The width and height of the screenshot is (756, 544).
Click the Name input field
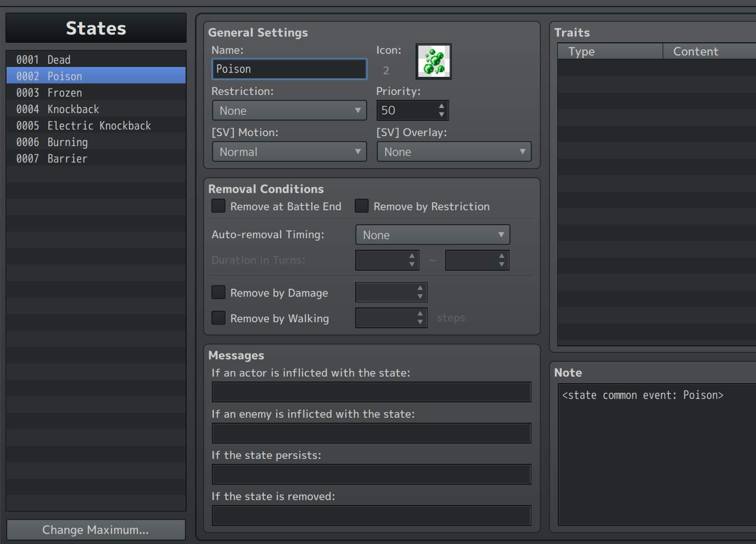289,69
